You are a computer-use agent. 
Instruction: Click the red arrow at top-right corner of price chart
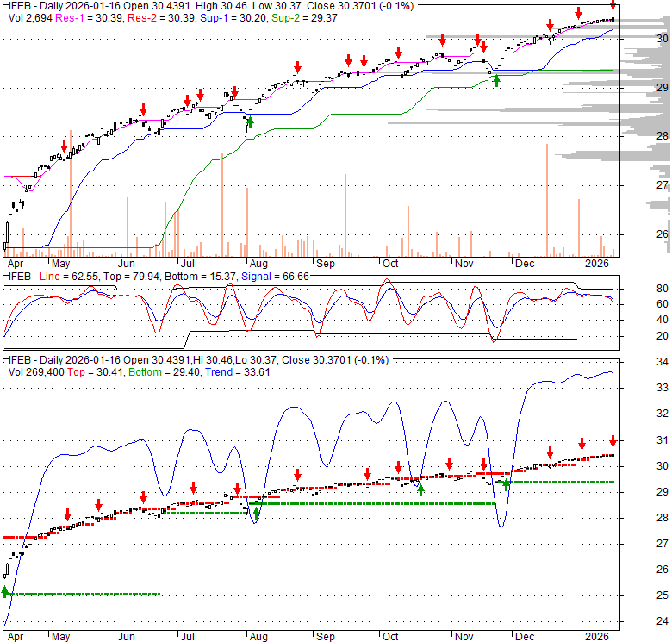[613, 6]
